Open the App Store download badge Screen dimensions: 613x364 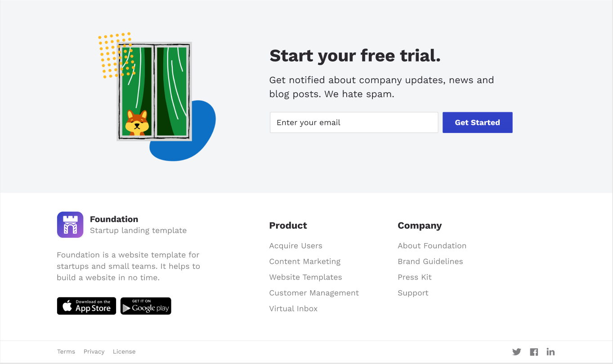pos(86,306)
